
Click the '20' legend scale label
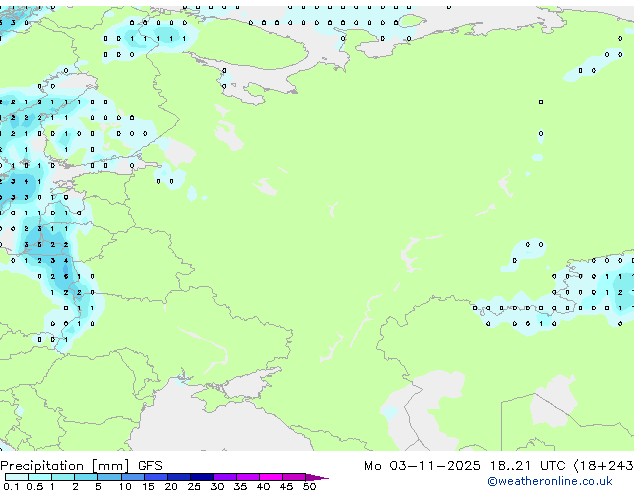tap(171, 486)
